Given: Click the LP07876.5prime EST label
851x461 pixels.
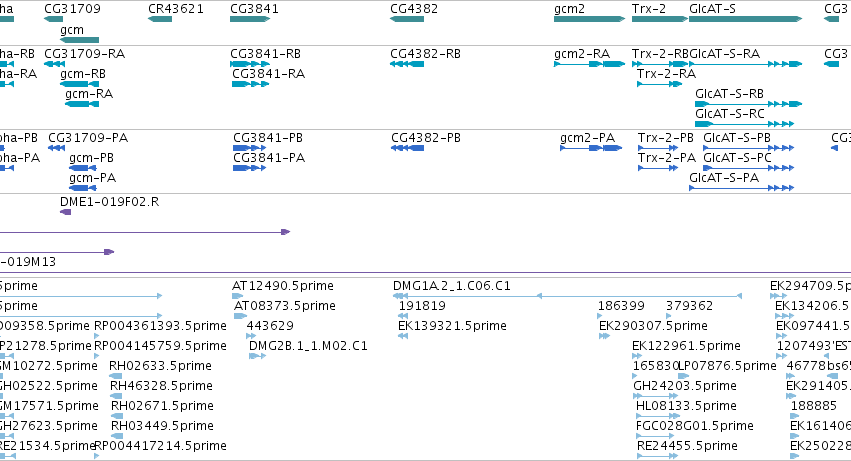Looking at the screenshot, I should [x=728, y=366].
